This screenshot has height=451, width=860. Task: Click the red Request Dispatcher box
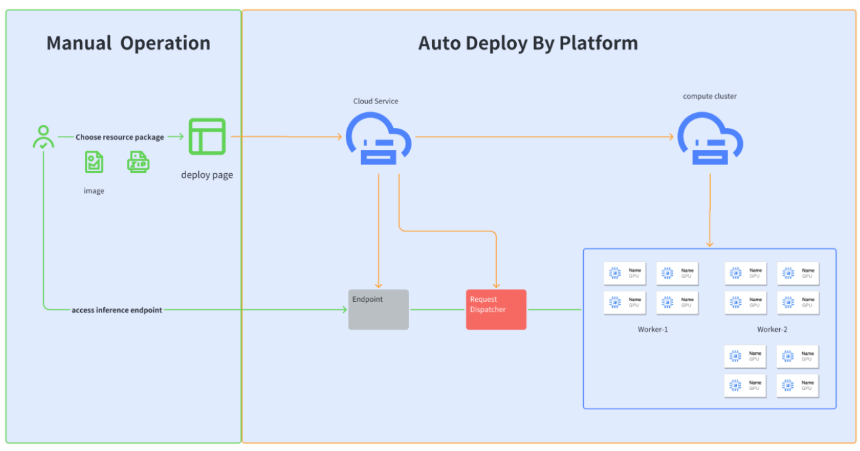[496, 309]
